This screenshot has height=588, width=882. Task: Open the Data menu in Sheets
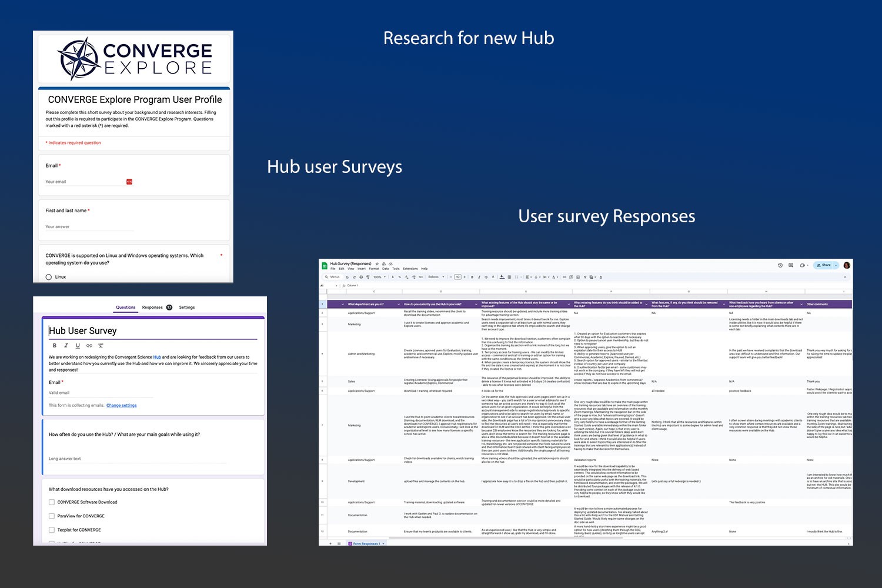[386, 269]
